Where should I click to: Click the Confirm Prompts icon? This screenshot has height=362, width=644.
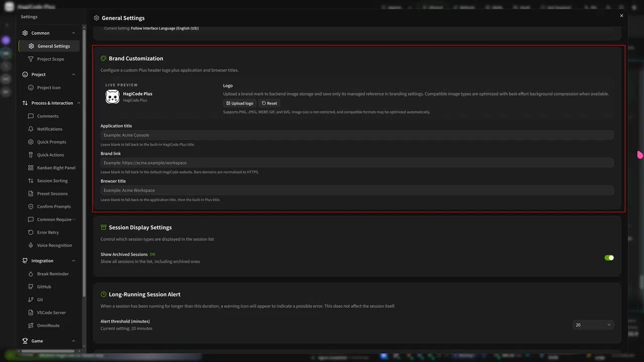pos(31,207)
